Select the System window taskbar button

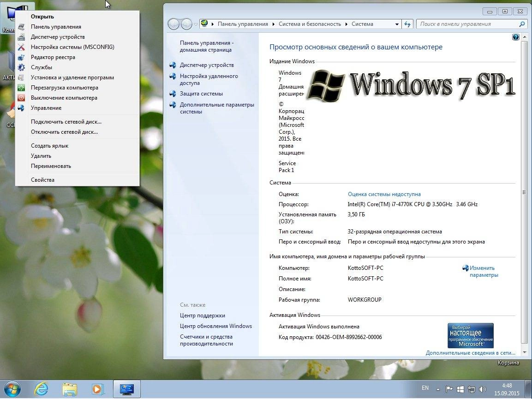point(127,389)
